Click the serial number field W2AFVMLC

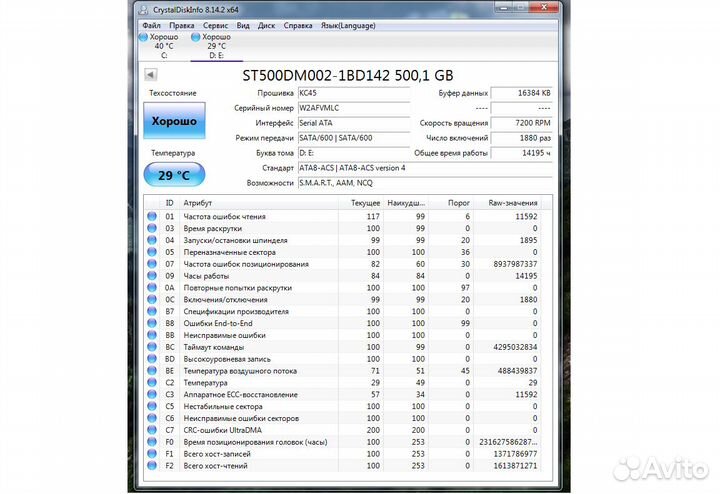pyautogui.click(x=354, y=108)
